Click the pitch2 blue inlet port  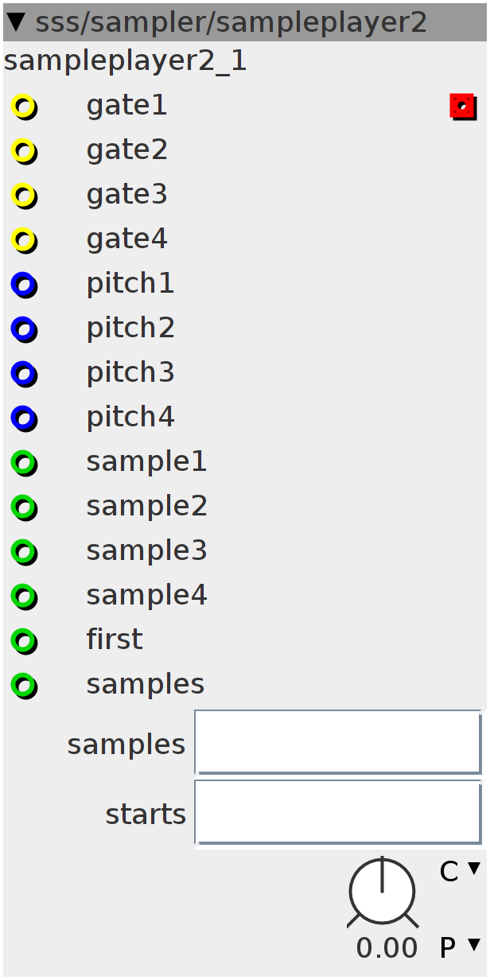pyautogui.click(x=24, y=329)
